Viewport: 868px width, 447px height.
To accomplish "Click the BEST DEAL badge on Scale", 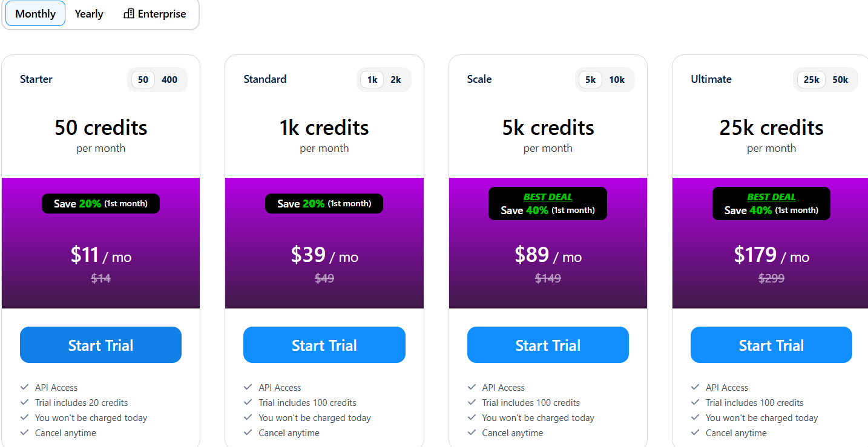I will (x=548, y=196).
